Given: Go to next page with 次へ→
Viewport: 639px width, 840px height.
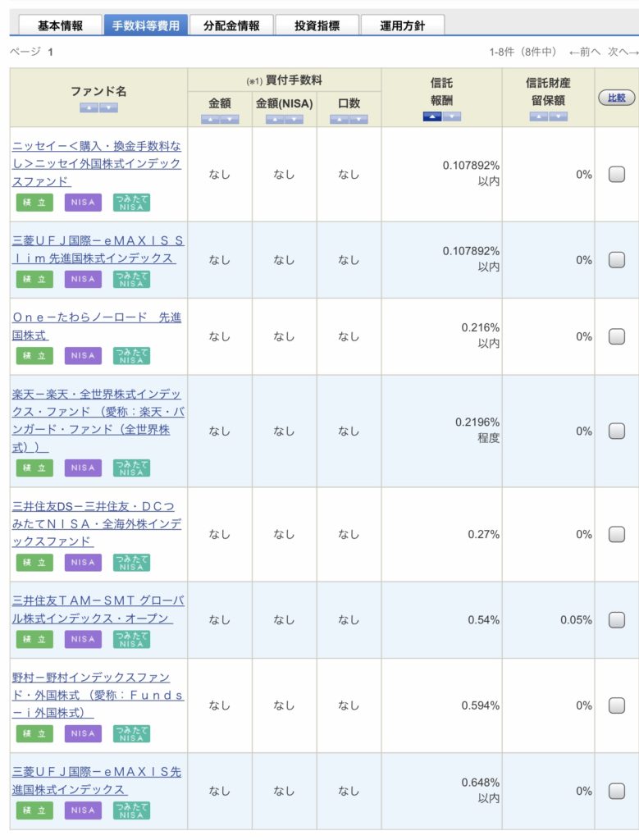Looking at the screenshot, I should [x=623, y=52].
